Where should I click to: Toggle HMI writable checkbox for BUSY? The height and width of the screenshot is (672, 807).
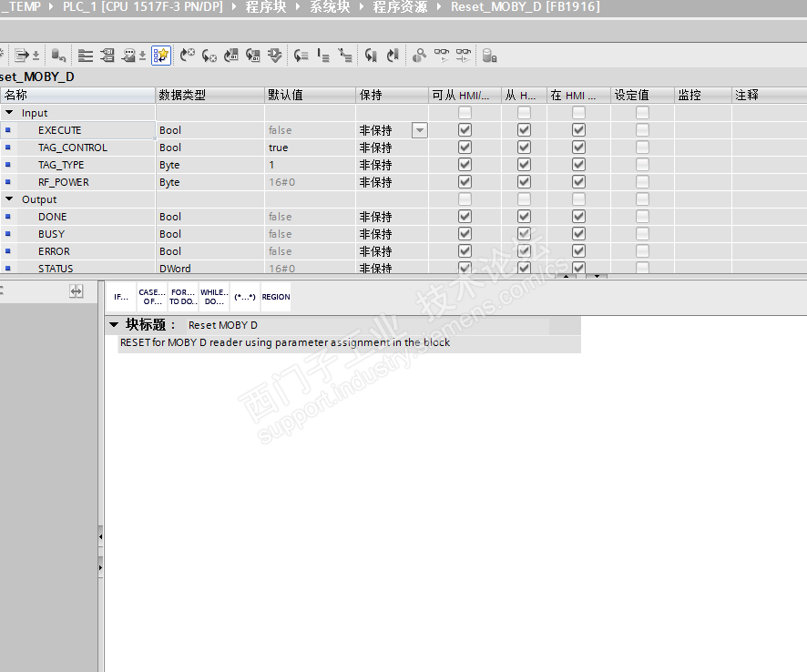pyautogui.click(x=524, y=234)
